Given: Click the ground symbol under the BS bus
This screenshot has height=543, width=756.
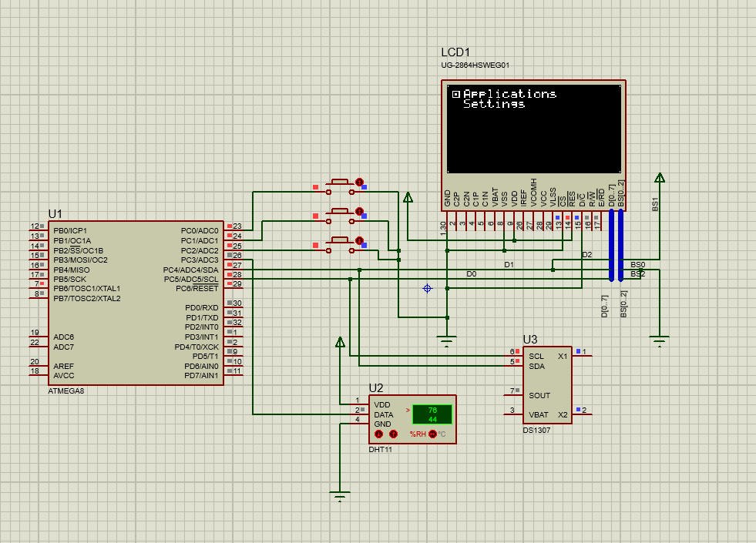Looking at the screenshot, I should tap(659, 340).
